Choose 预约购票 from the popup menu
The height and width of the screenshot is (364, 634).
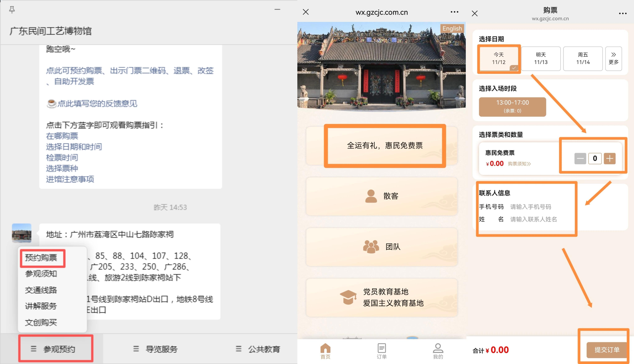point(41,258)
